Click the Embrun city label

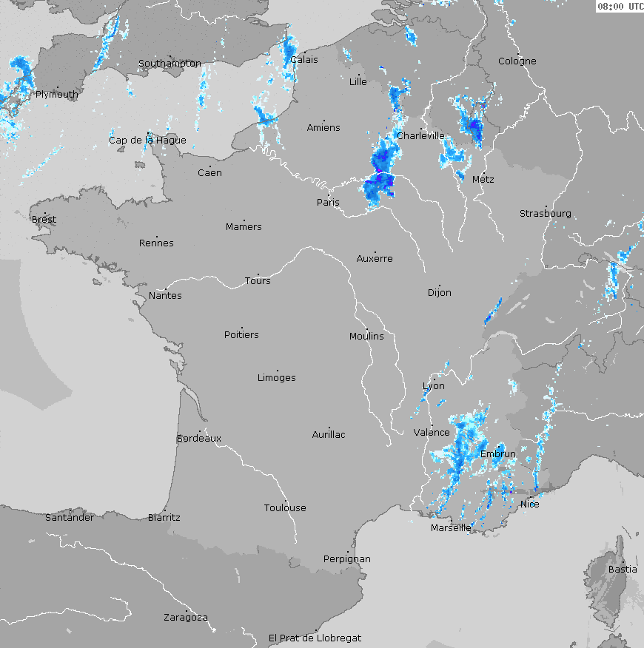(498, 454)
